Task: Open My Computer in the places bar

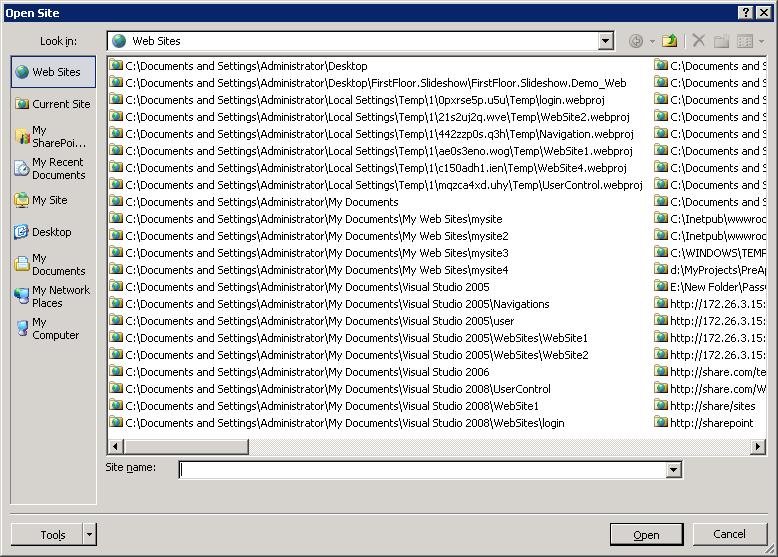Action: point(53,328)
